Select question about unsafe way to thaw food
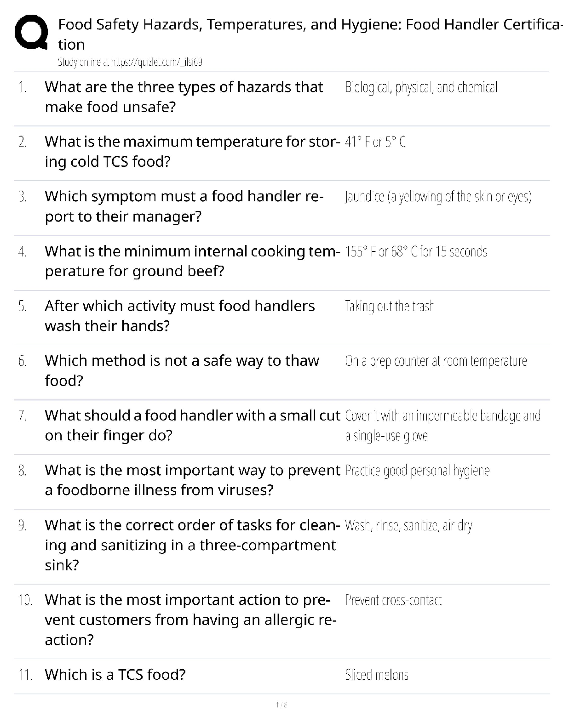The height and width of the screenshot is (728, 563). point(182,370)
